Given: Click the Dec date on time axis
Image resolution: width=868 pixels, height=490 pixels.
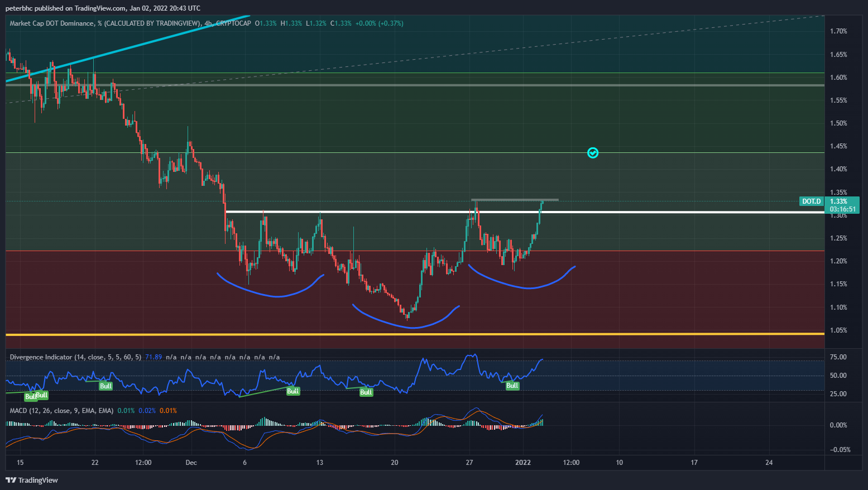Looking at the screenshot, I should pos(191,463).
